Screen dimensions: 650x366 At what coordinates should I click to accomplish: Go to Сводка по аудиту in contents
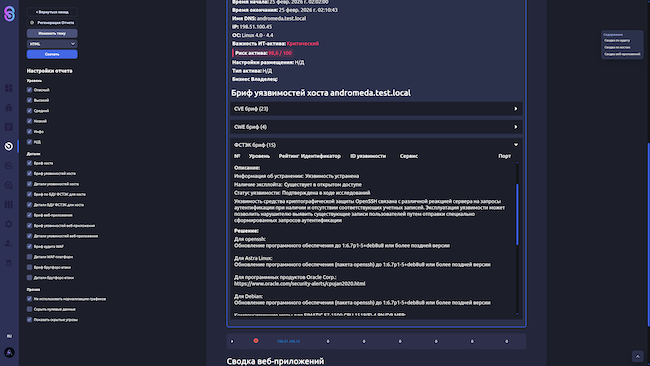(617, 41)
